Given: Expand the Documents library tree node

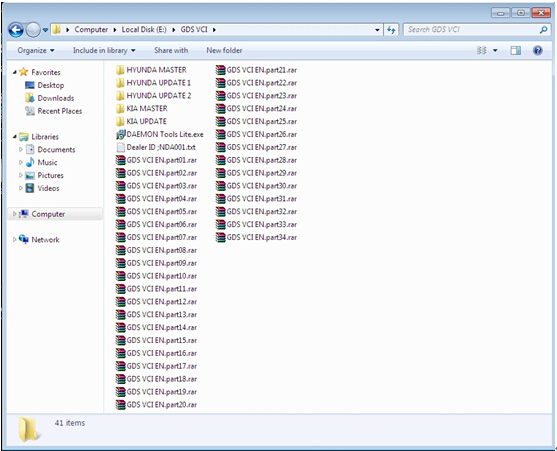Looking at the screenshot, I should click(21, 150).
